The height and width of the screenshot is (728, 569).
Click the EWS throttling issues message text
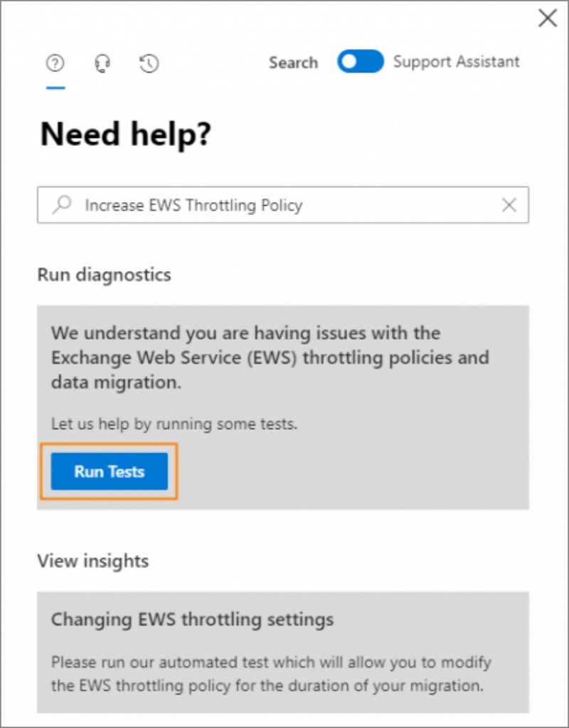pos(269,357)
